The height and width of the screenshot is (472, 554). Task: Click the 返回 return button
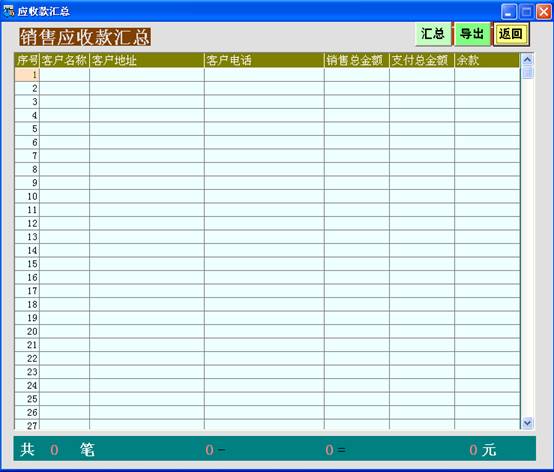pyautogui.click(x=511, y=34)
